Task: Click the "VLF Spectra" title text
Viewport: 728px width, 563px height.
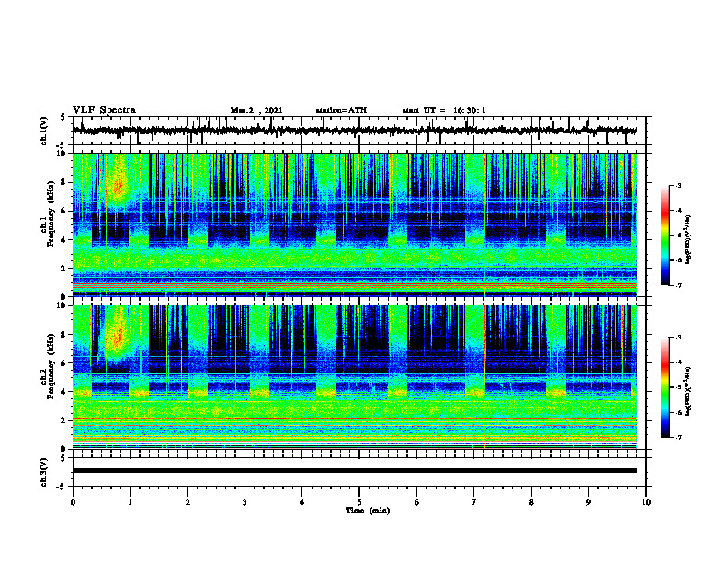Action: 104,110
